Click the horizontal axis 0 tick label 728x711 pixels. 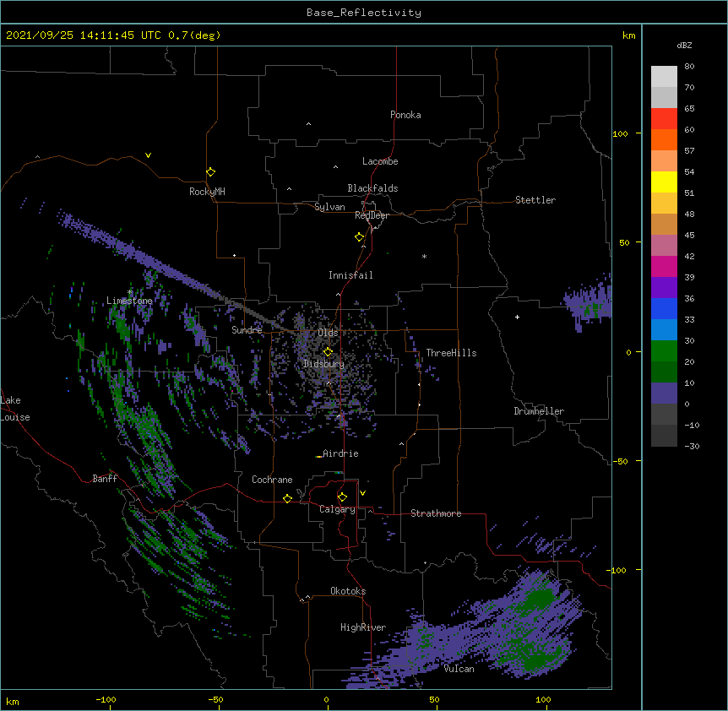[326, 699]
